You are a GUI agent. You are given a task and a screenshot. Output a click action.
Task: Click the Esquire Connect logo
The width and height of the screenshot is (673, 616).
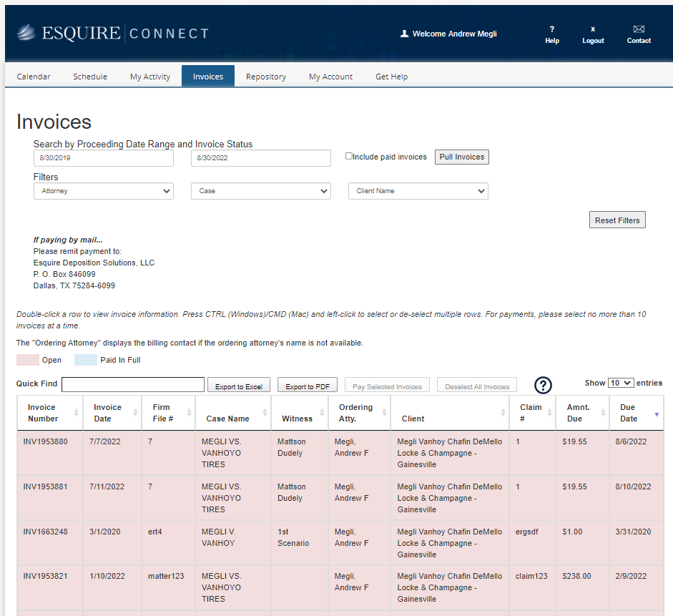[113, 33]
